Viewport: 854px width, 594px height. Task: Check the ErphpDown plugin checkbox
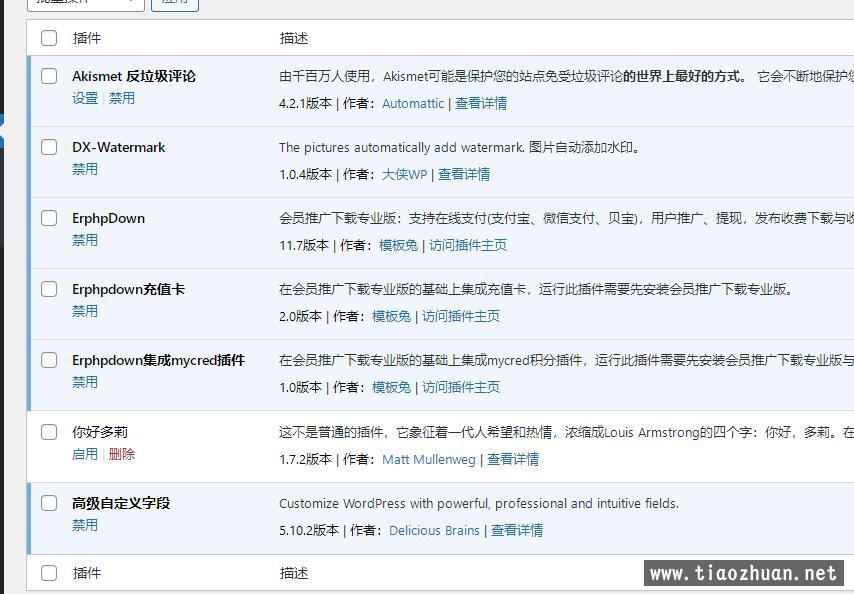pyautogui.click(x=49, y=218)
